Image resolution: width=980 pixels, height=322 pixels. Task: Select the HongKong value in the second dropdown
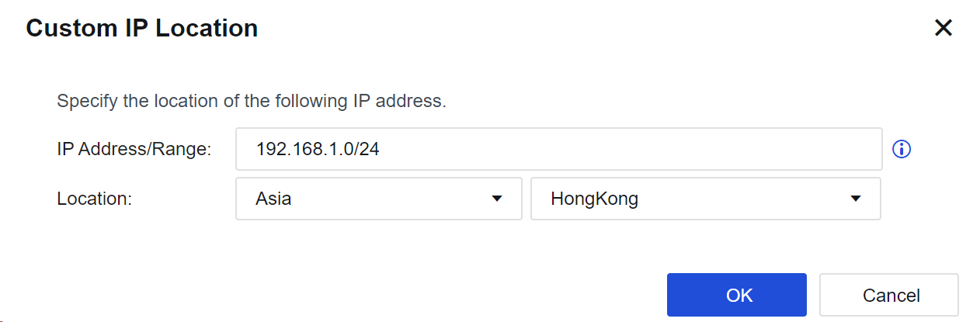[594, 199]
